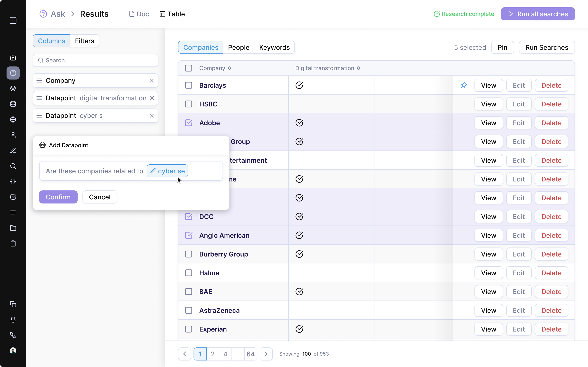Click the Confirm button
The height and width of the screenshot is (367, 588).
[58, 197]
